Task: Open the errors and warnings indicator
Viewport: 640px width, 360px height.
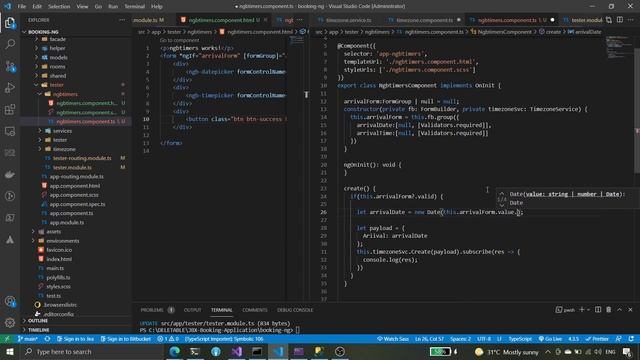Action: 168,339
